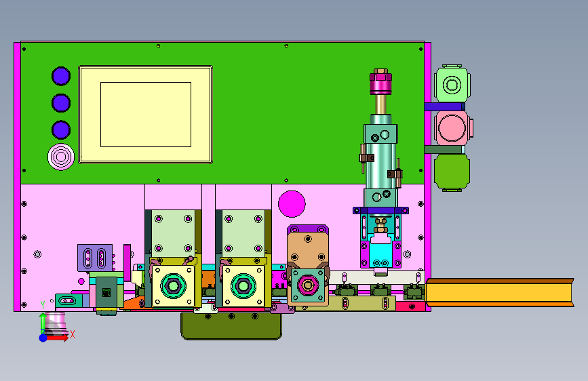Select the top purple round button

(x=61, y=76)
